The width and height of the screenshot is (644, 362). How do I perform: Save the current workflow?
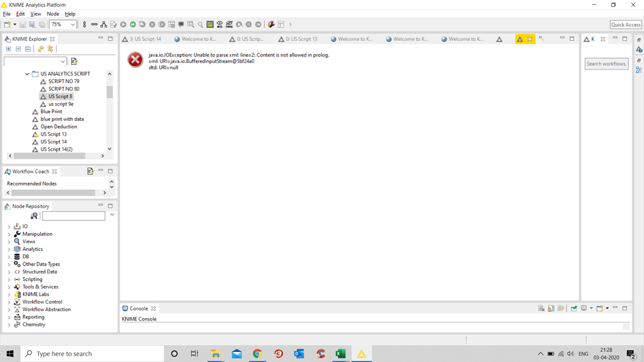[22, 25]
